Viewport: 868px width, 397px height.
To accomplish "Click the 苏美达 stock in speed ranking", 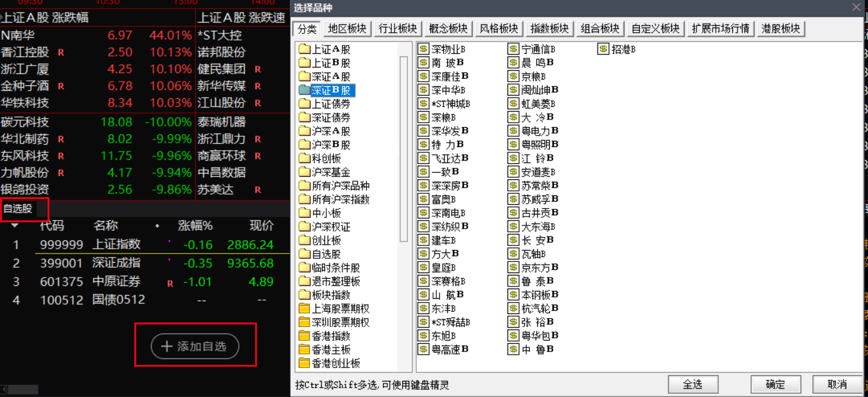I will click(x=217, y=190).
